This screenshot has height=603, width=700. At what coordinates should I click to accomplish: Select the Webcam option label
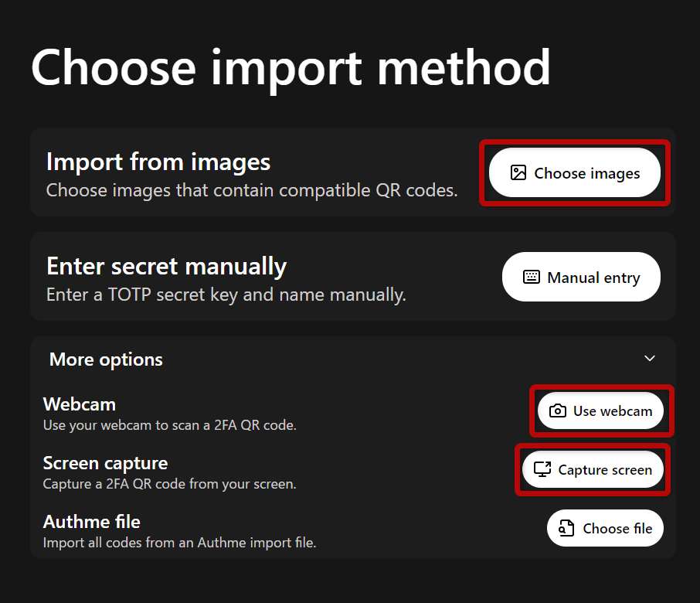pos(80,404)
